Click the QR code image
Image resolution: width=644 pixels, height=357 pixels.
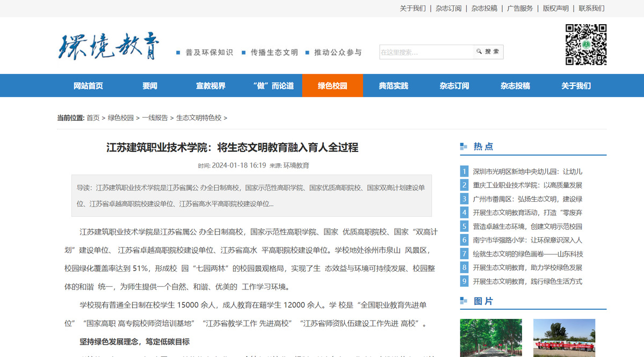(x=585, y=45)
